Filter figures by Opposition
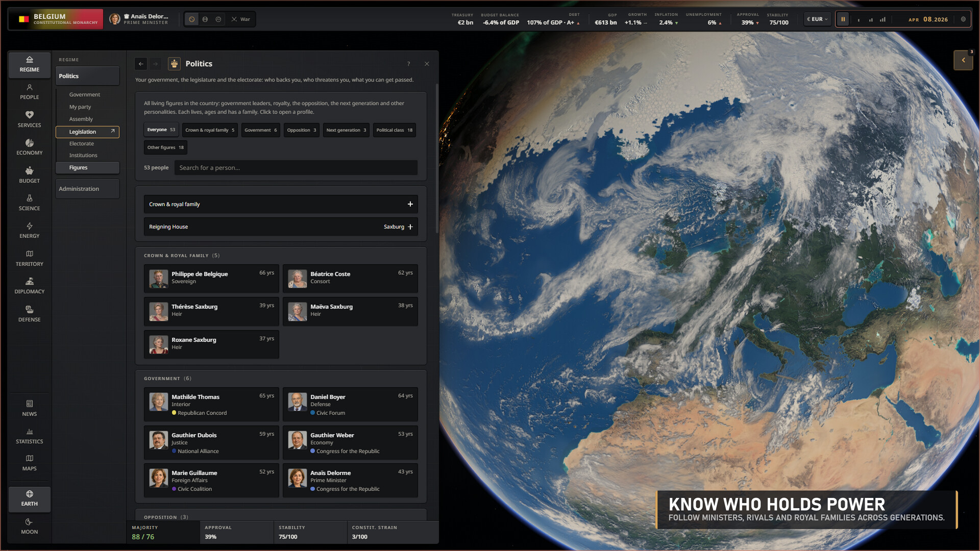The image size is (980, 551). (x=302, y=130)
